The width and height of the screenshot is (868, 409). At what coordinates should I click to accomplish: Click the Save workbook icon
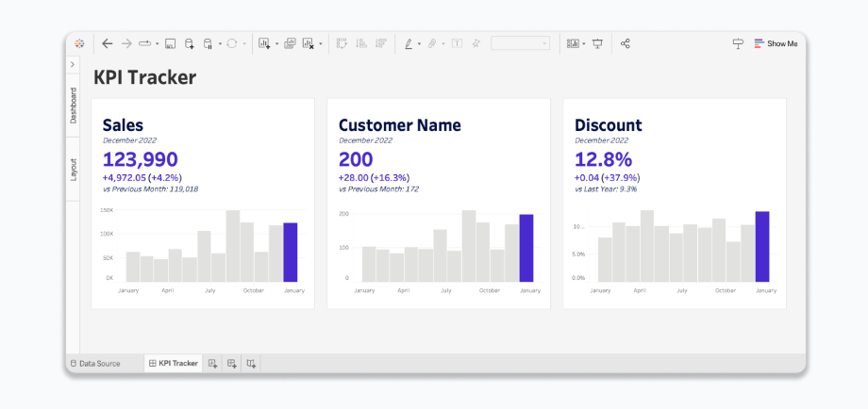point(171,43)
